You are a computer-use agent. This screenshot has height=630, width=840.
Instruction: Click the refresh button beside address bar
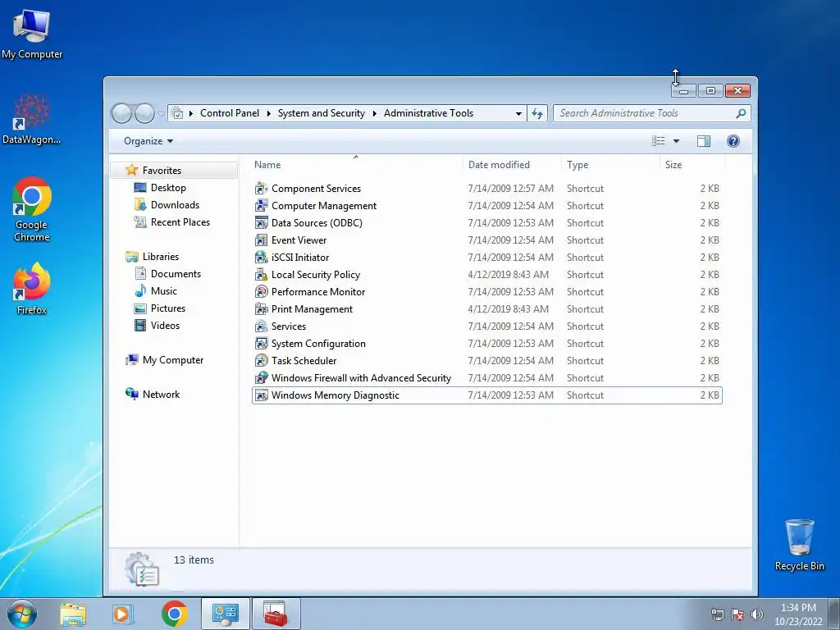(x=537, y=113)
